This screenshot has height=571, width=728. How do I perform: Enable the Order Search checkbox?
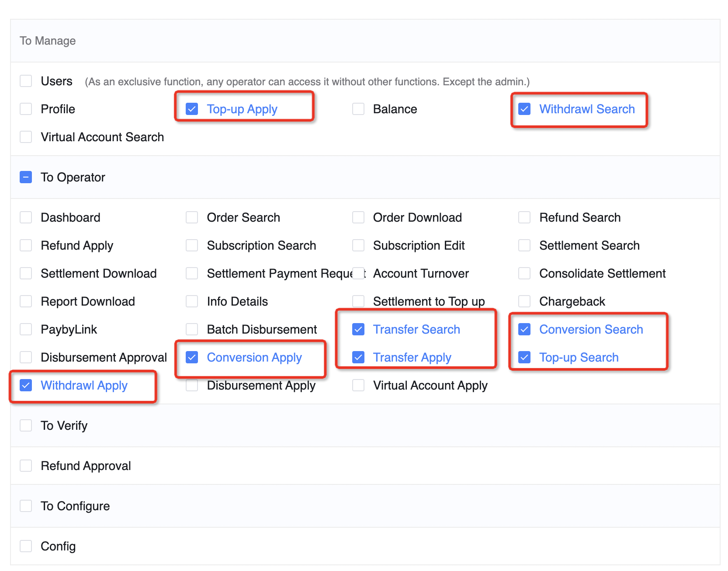(x=192, y=217)
